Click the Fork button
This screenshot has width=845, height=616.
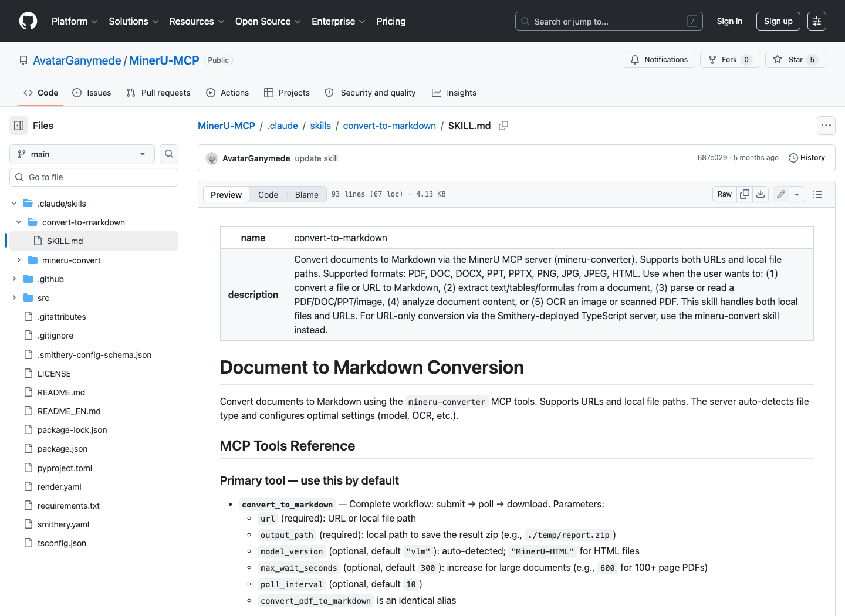730,60
